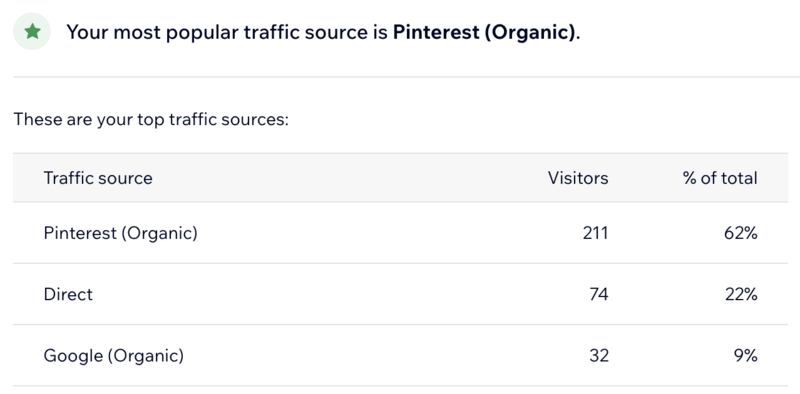
Task: Select the Google (Organic) table row
Action: tap(401, 356)
